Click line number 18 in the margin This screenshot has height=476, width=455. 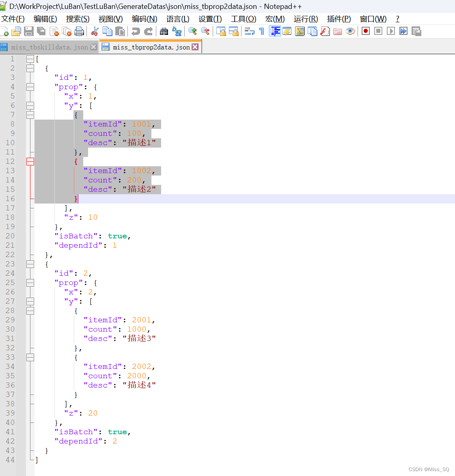(x=10, y=217)
